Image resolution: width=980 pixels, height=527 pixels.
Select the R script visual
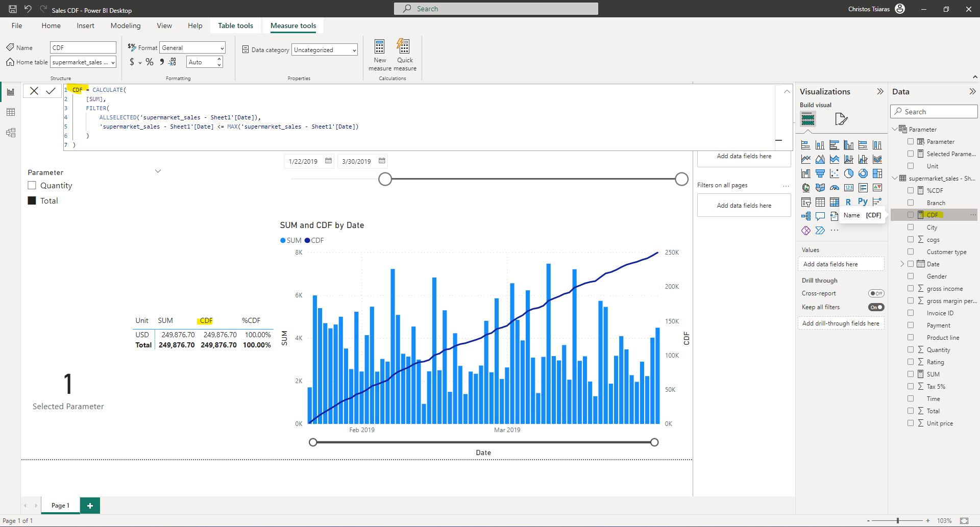(848, 202)
